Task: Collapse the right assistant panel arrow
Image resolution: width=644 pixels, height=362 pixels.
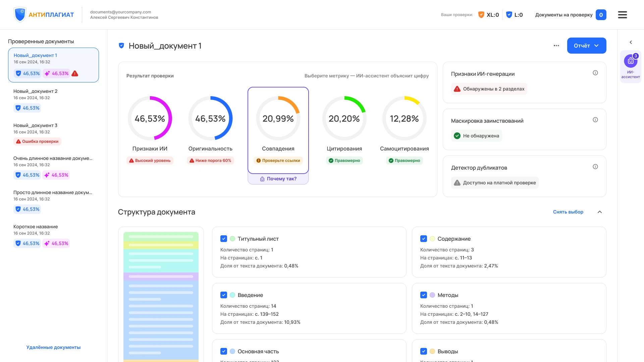Action: (631, 42)
